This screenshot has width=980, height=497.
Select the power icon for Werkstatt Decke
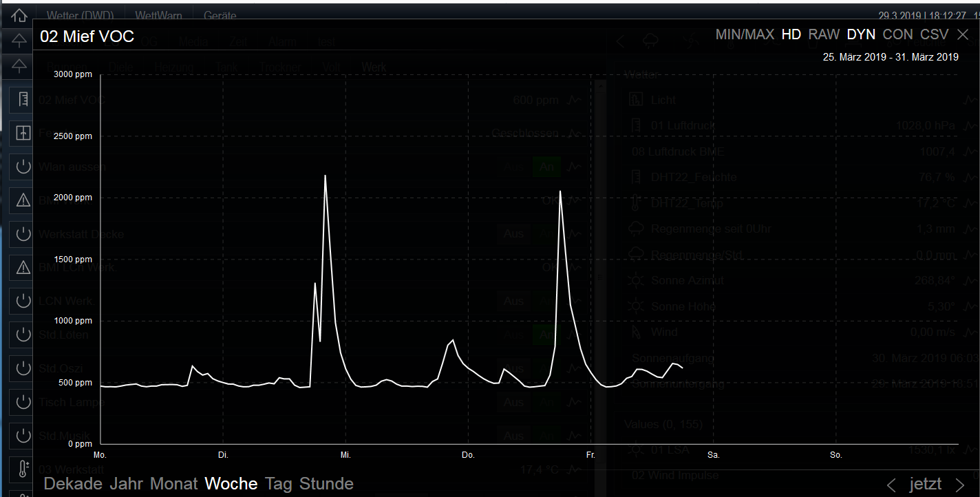coord(23,234)
